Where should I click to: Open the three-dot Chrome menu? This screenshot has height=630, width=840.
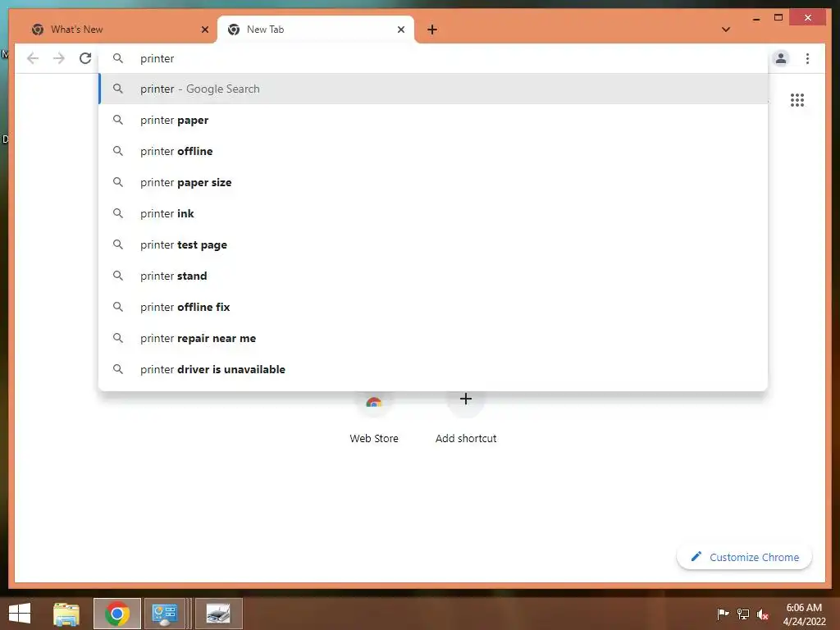[x=807, y=58]
